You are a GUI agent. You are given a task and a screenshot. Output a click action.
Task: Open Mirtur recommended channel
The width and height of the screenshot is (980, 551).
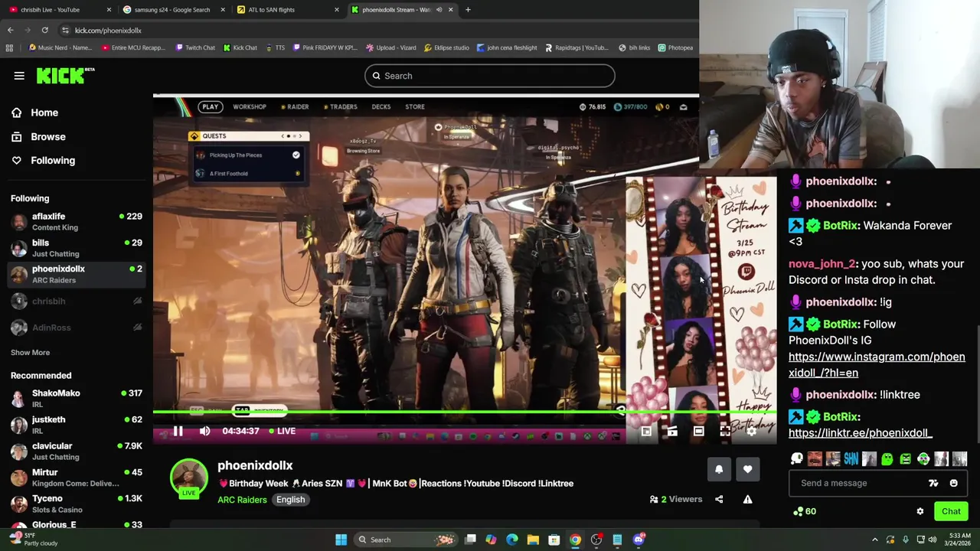point(77,478)
